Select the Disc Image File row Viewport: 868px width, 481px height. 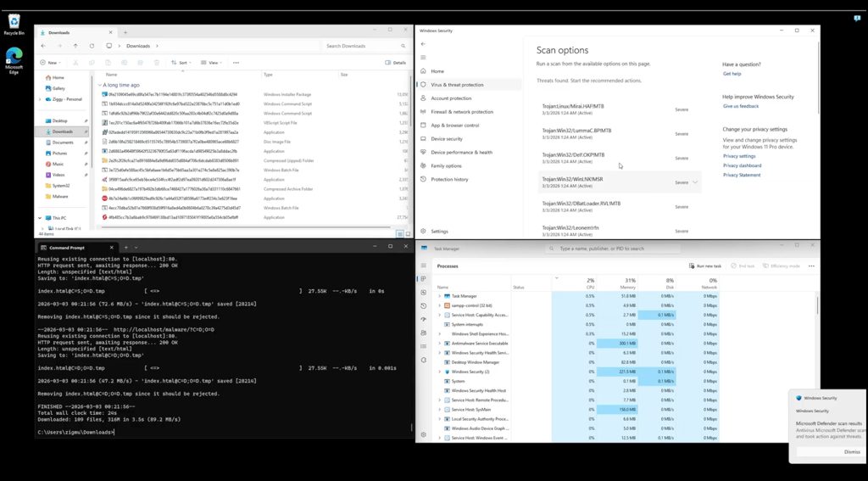254,142
